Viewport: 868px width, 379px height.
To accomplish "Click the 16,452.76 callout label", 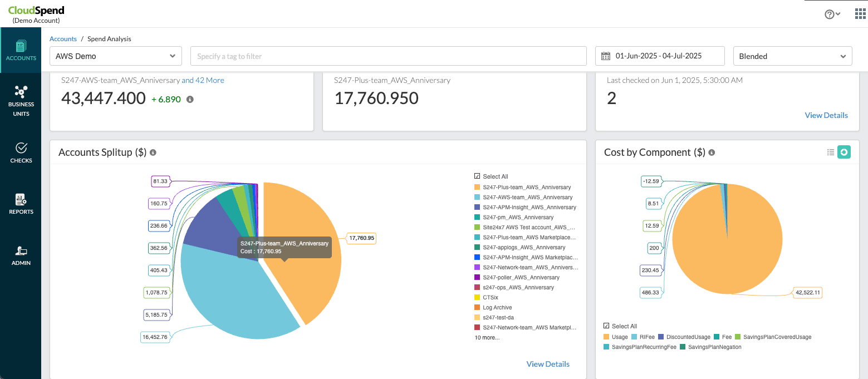I will (x=155, y=337).
